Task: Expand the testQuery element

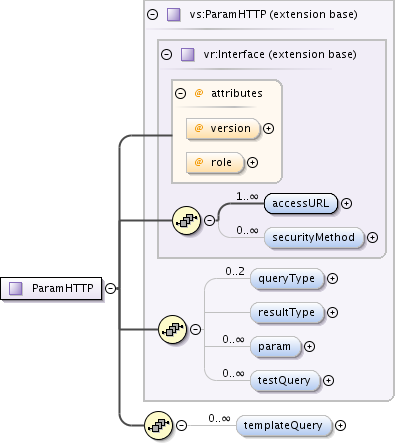Action: pos(328,380)
